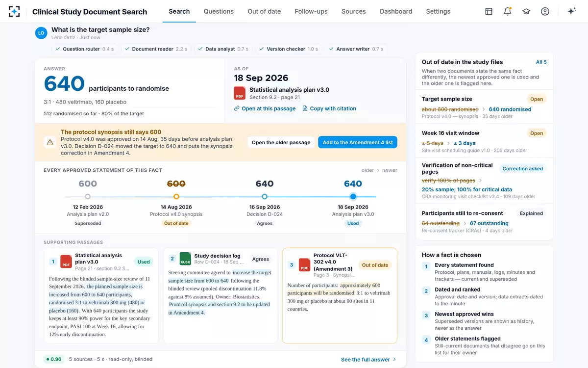Click the Used badge in passage 1
588x368 pixels.
coord(144,262)
